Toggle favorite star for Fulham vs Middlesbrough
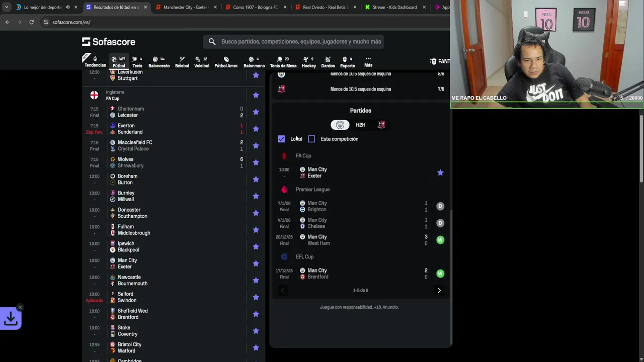Image resolution: width=644 pixels, height=362 pixels. click(256, 230)
